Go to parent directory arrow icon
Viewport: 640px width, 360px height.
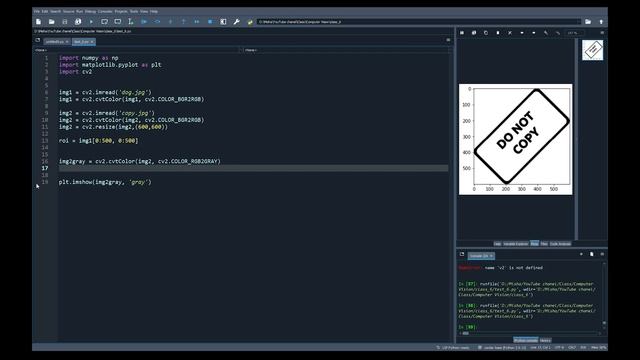[x=601, y=22]
